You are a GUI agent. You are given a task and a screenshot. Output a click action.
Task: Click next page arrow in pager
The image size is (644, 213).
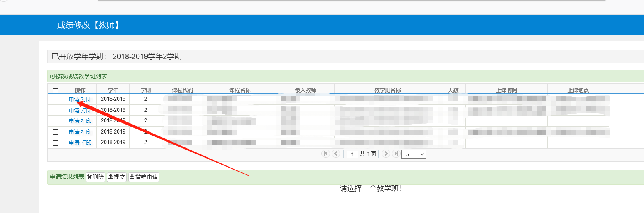[x=386, y=154]
